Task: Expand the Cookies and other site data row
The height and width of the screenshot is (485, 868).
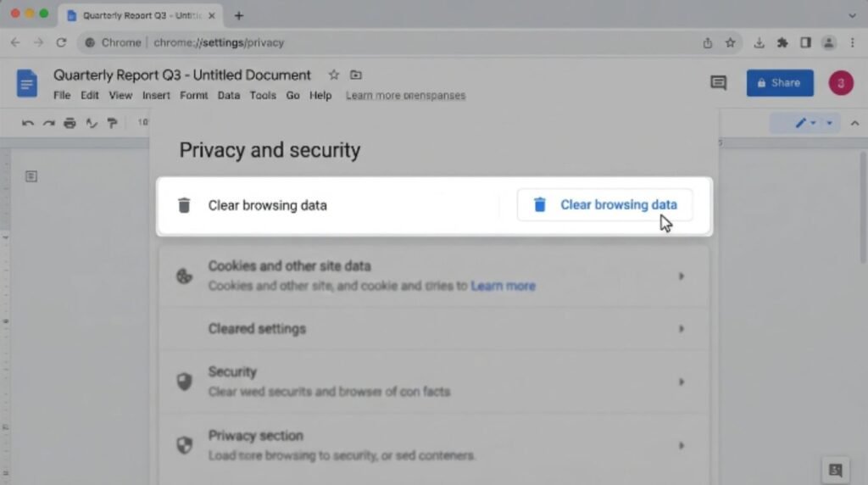Action: [433, 276]
